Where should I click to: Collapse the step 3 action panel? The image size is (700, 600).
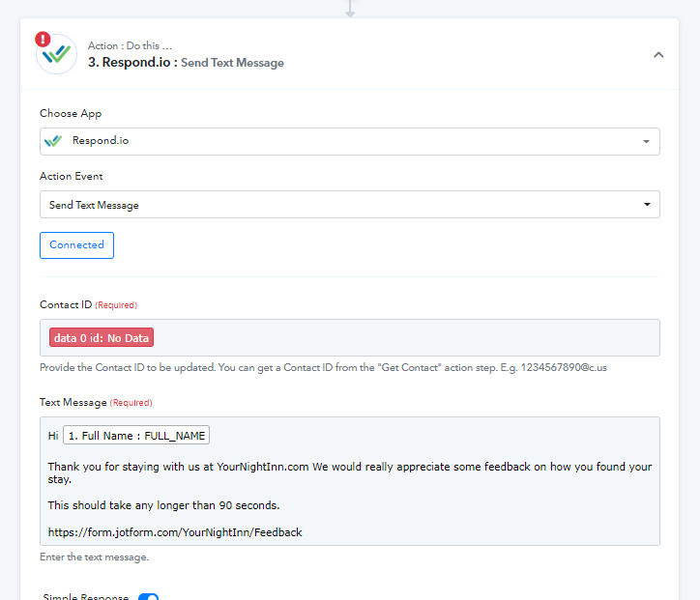click(x=658, y=55)
